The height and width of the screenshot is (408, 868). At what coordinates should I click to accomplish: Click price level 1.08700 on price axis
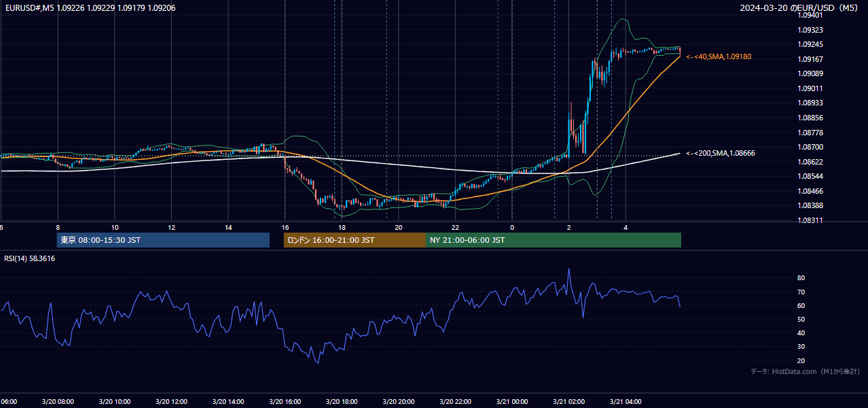[x=810, y=147]
